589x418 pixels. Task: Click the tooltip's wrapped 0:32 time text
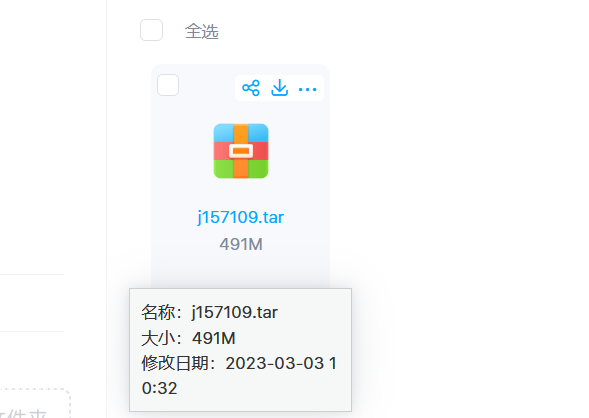[159, 388]
